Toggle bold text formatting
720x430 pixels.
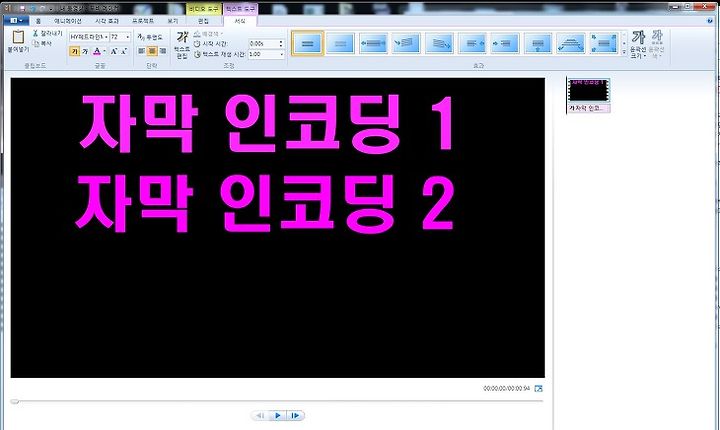[74, 51]
